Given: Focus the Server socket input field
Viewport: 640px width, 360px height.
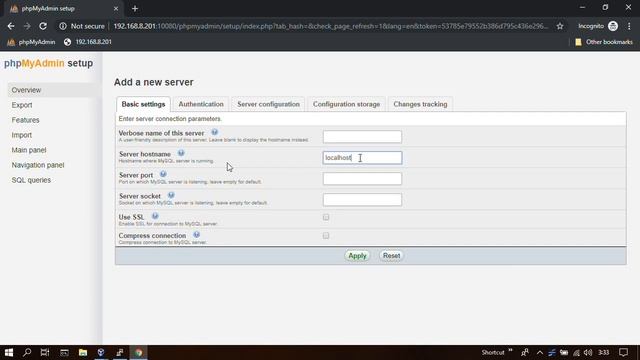Looking at the screenshot, I should [362, 200].
